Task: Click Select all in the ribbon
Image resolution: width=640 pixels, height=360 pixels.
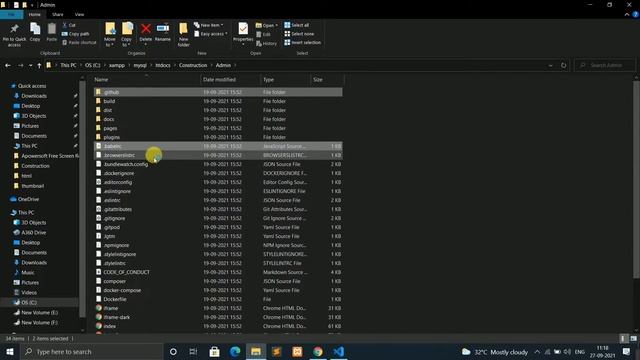Action: (297, 25)
